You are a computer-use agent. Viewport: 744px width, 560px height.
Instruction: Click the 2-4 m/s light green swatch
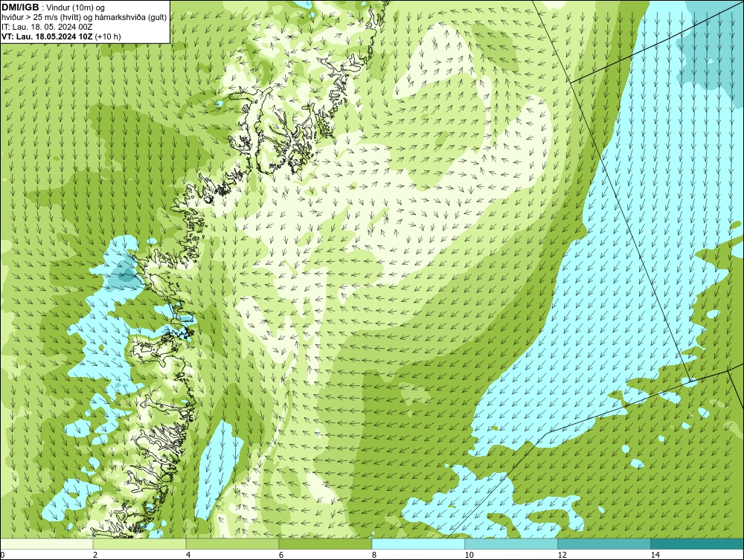point(140,544)
